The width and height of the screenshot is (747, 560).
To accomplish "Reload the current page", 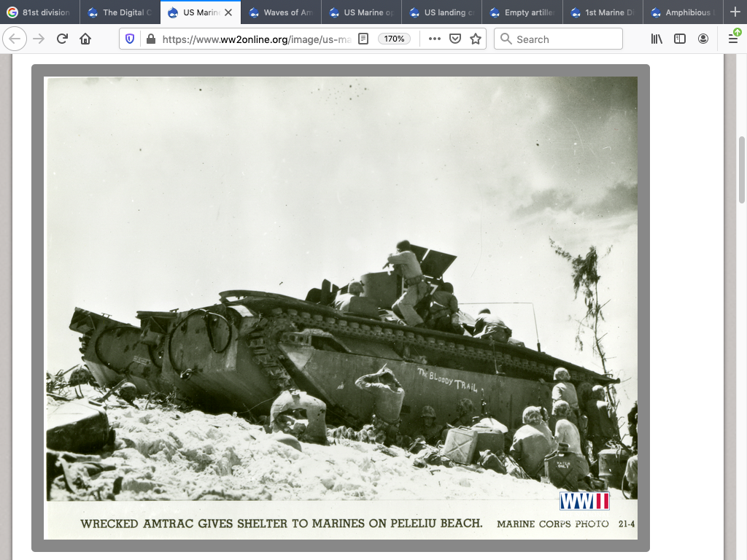I will 62,39.
